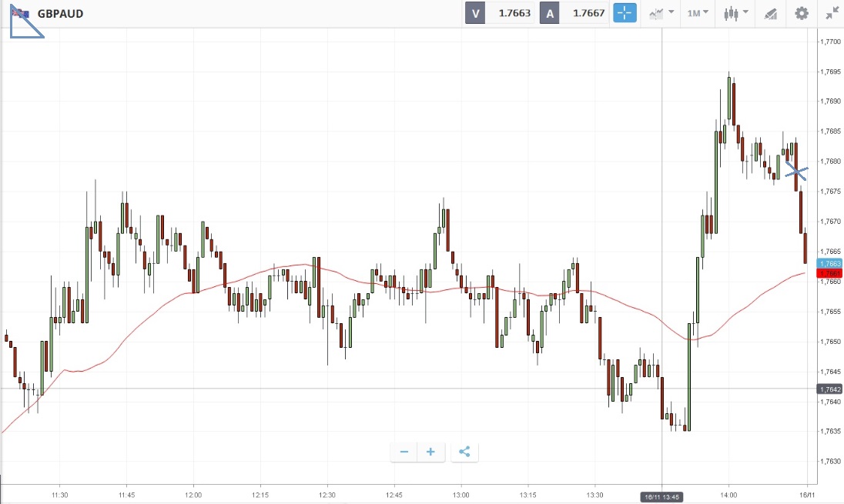This screenshot has width=844, height=504.
Task: Open the candlestick chart type dropdown
Action: (735, 13)
